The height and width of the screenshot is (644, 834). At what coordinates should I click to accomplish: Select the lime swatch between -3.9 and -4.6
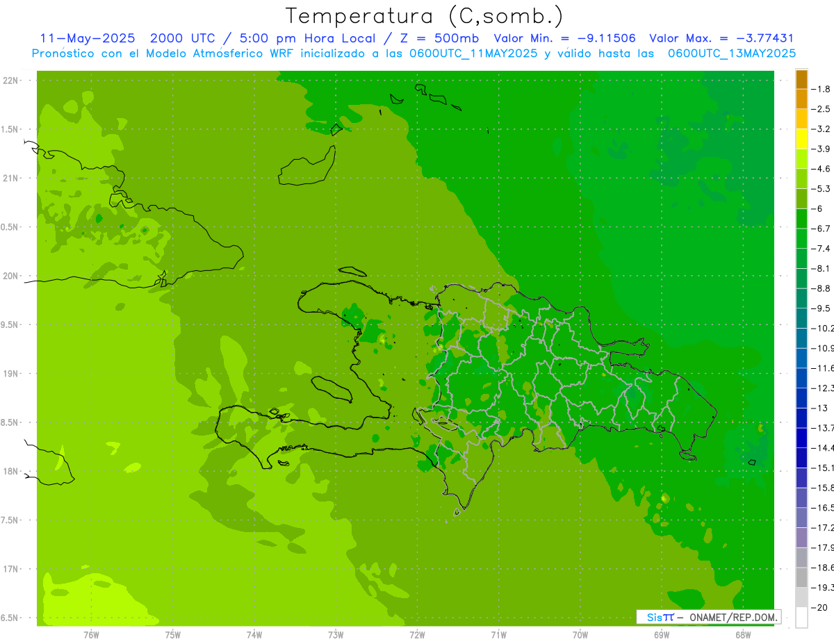point(801,159)
